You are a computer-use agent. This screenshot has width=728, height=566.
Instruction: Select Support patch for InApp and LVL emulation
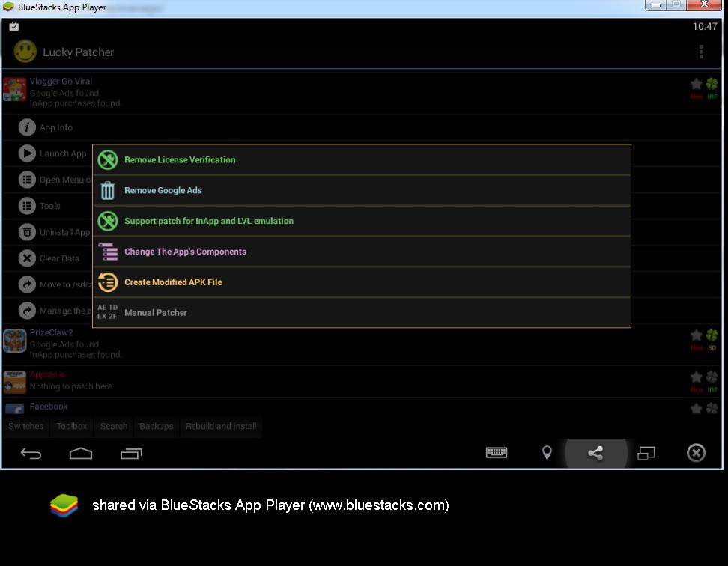[361, 222]
